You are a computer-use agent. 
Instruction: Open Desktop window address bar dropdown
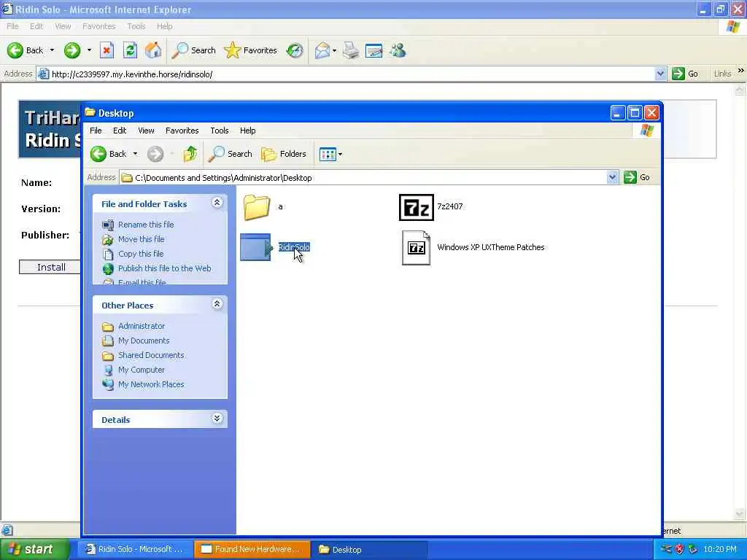612,178
